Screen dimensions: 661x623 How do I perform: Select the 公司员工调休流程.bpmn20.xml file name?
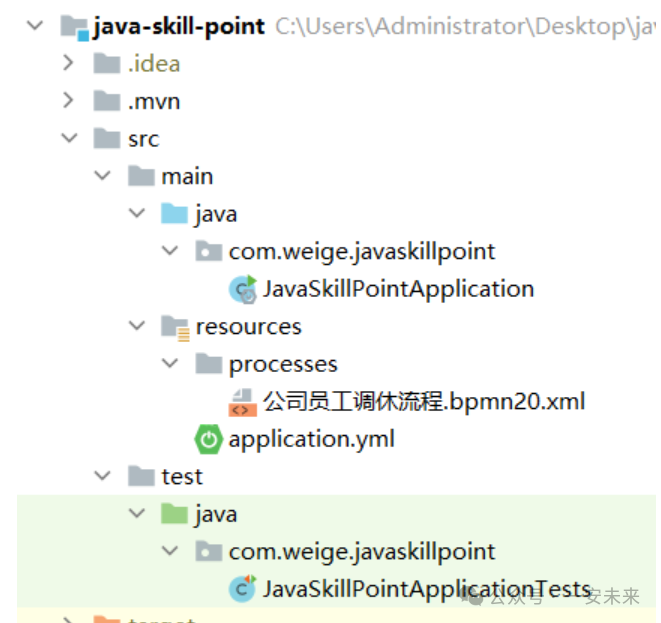tap(423, 402)
